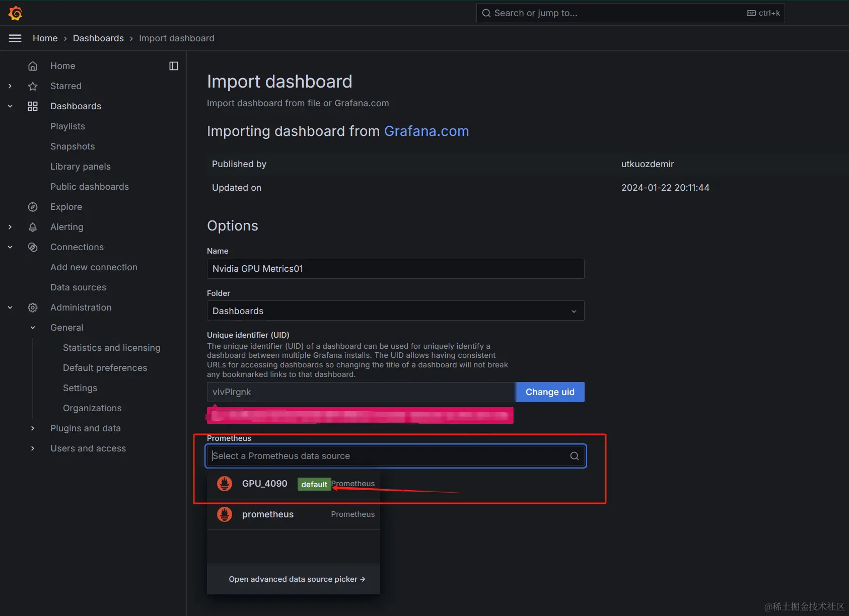The width and height of the screenshot is (849, 616).
Task: Open Default preferences page
Action: pyautogui.click(x=105, y=368)
